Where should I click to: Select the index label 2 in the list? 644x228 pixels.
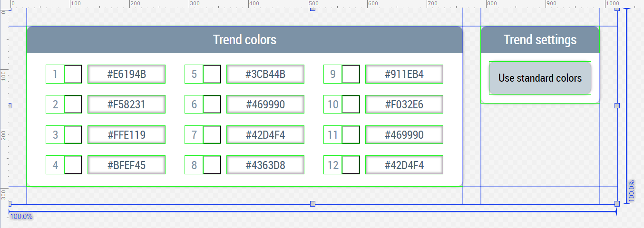tap(55, 104)
